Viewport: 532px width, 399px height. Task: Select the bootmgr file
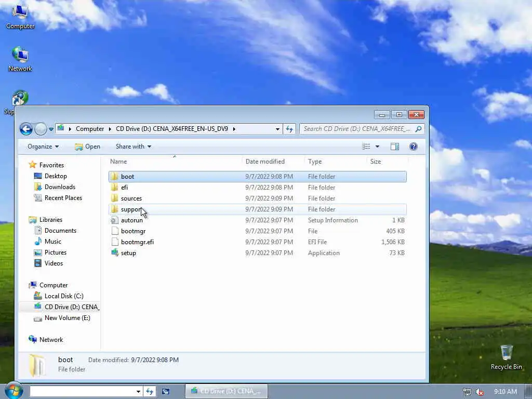258,231
